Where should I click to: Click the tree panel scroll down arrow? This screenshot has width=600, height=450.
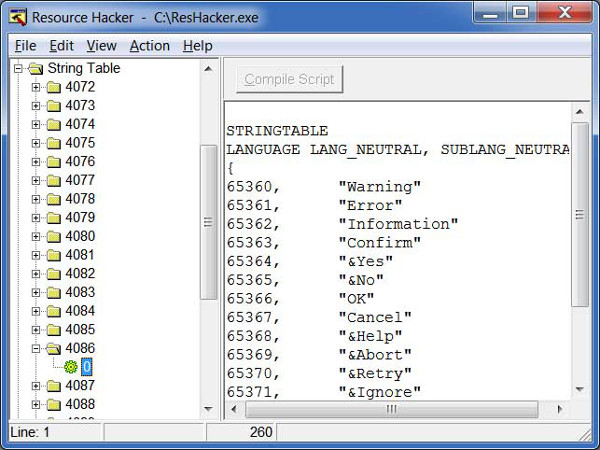(x=209, y=408)
